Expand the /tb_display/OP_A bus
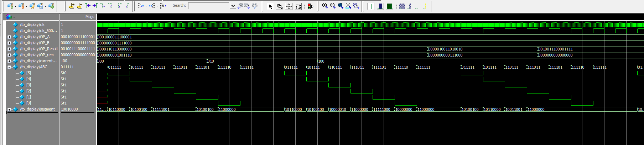The height and width of the screenshot is (145, 644). [x=9, y=37]
